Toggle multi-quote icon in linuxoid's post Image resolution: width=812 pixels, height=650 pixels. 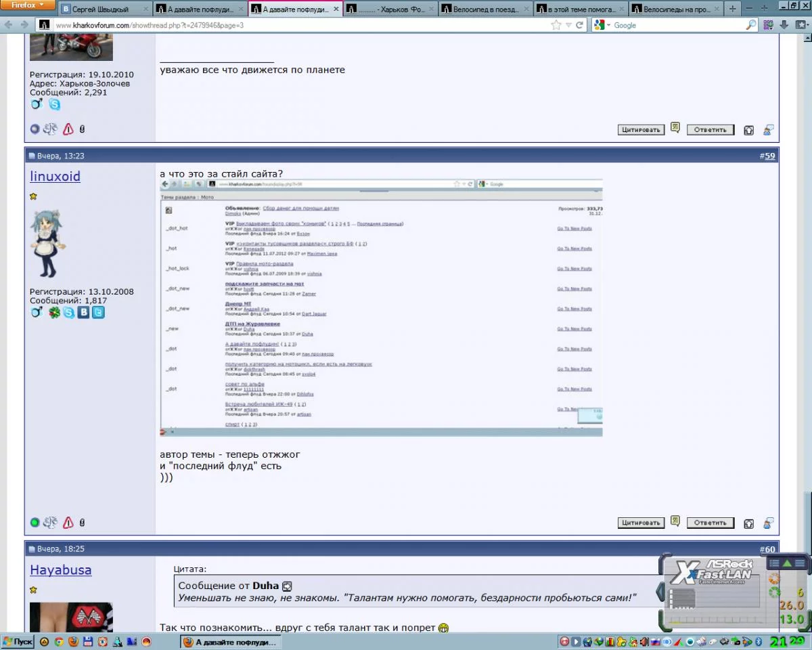coord(675,521)
